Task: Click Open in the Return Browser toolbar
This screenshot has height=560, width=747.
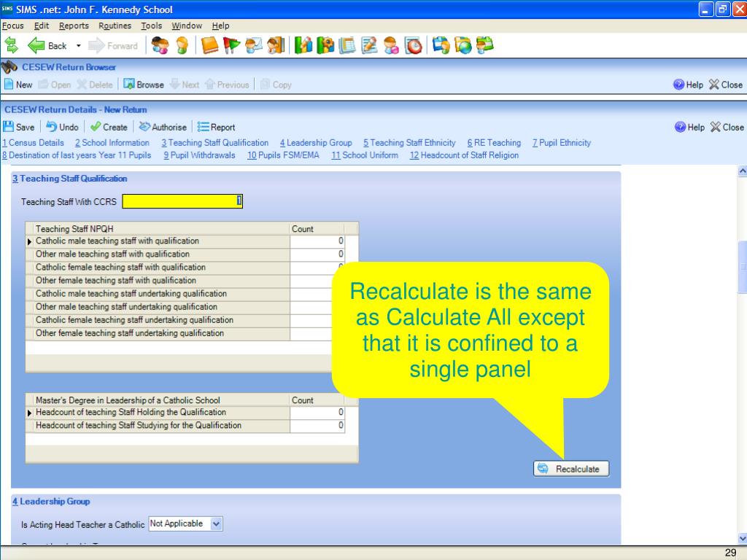Action: [55, 85]
